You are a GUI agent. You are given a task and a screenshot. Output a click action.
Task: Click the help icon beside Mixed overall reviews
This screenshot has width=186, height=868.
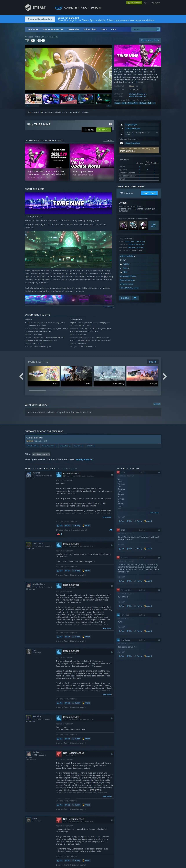click(x=46, y=441)
